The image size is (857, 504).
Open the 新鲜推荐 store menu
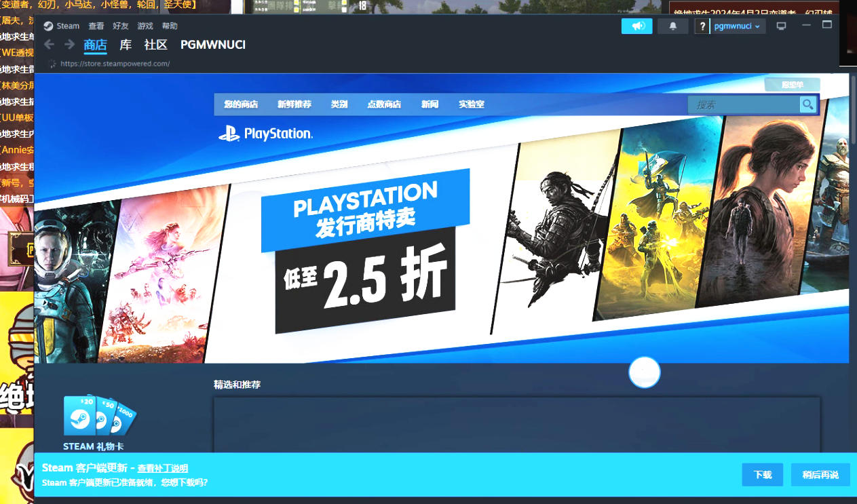pos(294,104)
